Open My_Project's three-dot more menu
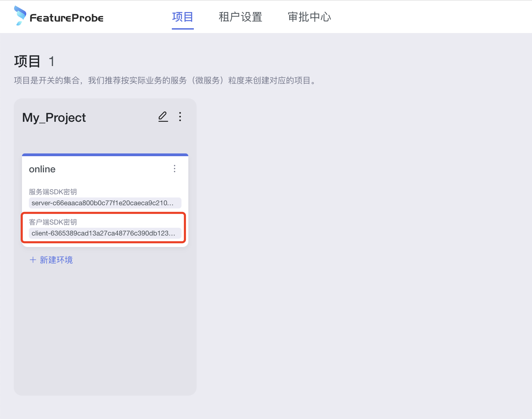Image resolution: width=532 pixels, height=419 pixels. pyautogui.click(x=180, y=117)
